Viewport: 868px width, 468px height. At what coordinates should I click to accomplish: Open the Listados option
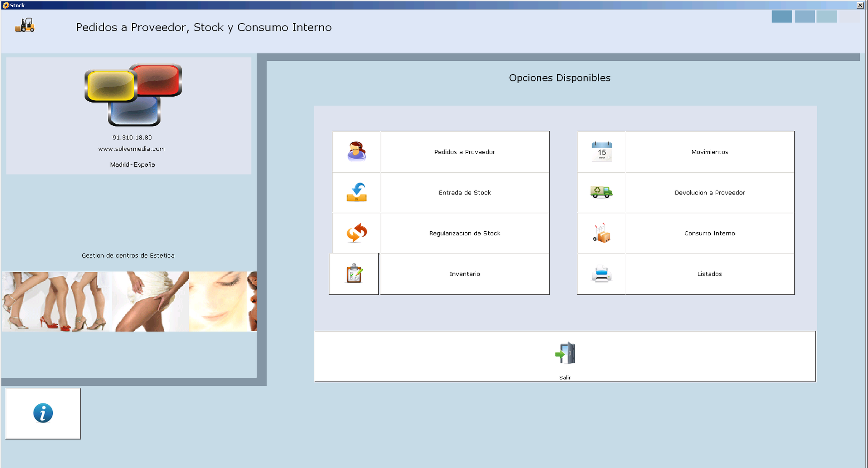(x=709, y=274)
